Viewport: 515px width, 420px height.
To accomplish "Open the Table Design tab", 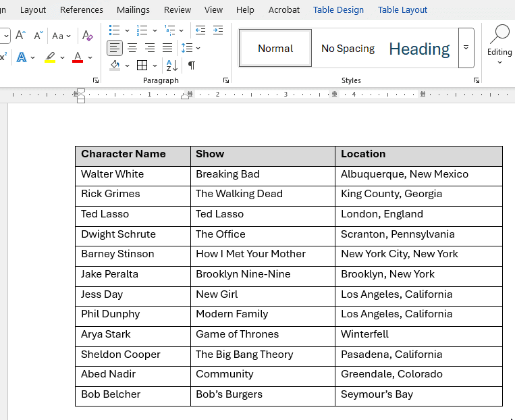I will tap(338, 9).
